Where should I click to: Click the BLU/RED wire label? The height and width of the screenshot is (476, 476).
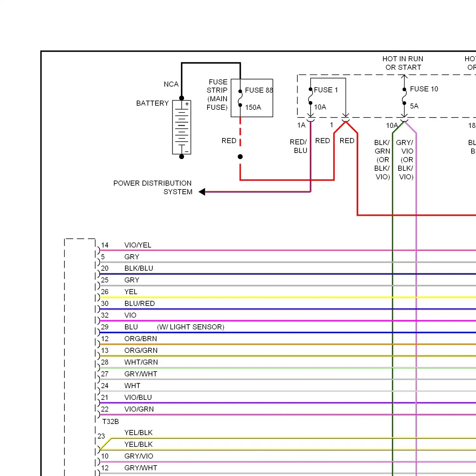tap(140, 304)
